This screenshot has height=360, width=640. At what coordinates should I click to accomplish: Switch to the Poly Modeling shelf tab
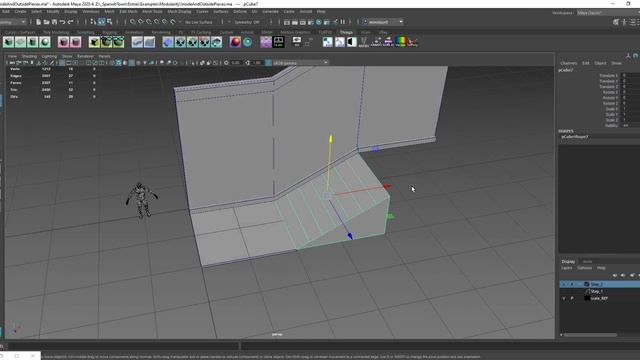[56, 32]
